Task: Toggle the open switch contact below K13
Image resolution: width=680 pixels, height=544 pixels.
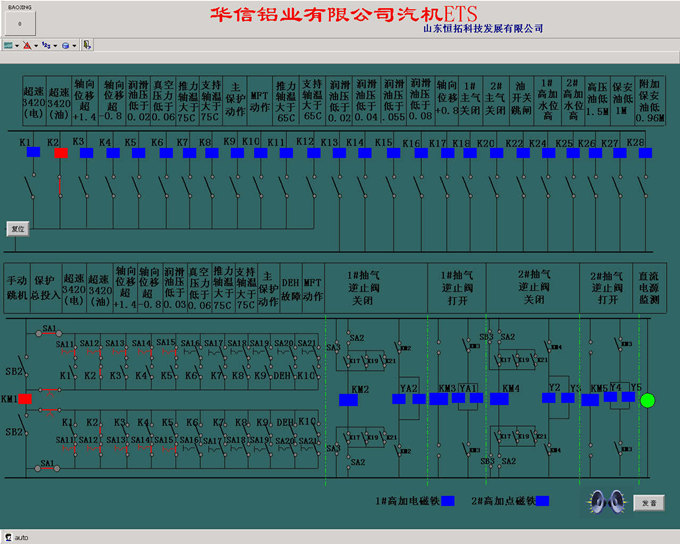Action: (x=336, y=187)
